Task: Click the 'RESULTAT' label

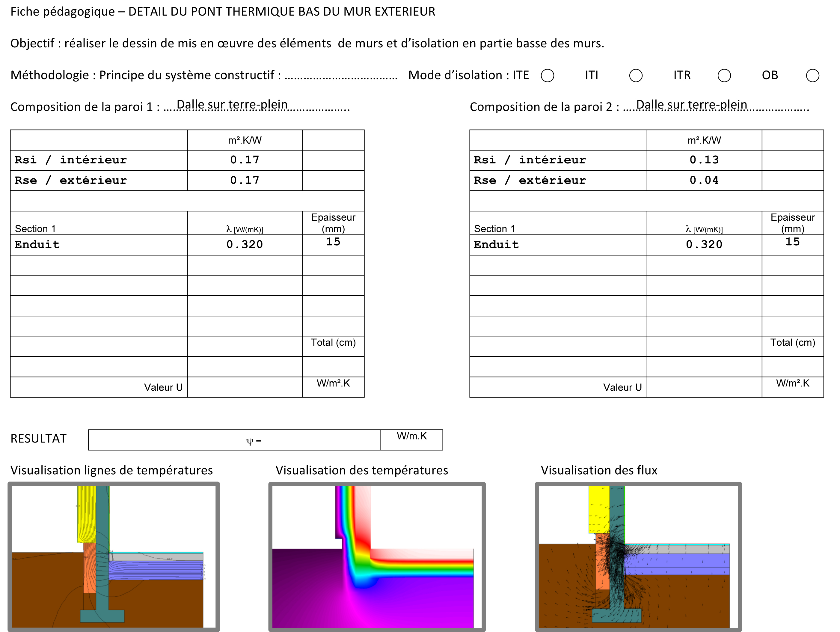Action: click(x=38, y=439)
